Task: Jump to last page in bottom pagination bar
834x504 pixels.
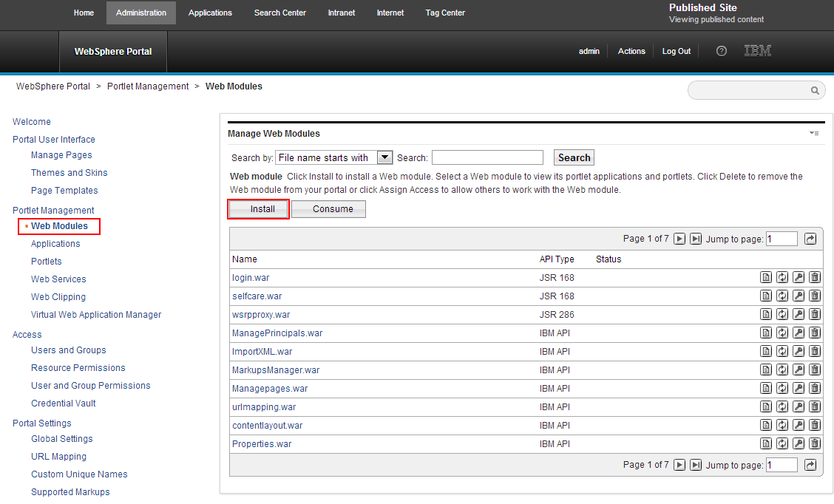Action: [x=696, y=465]
